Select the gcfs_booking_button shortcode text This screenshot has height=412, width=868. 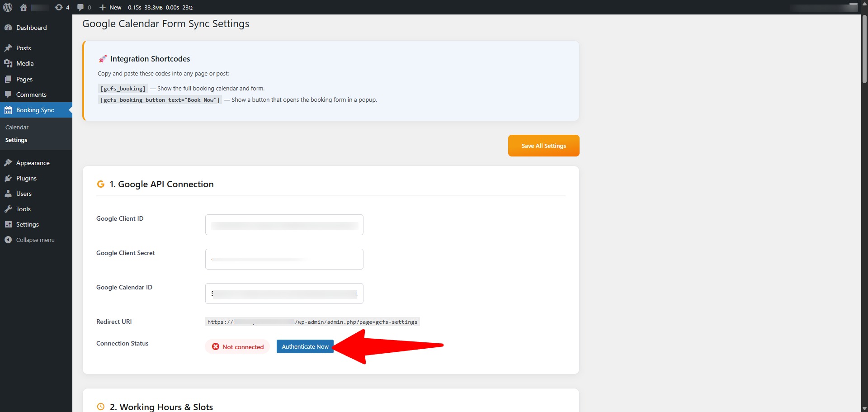160,99
